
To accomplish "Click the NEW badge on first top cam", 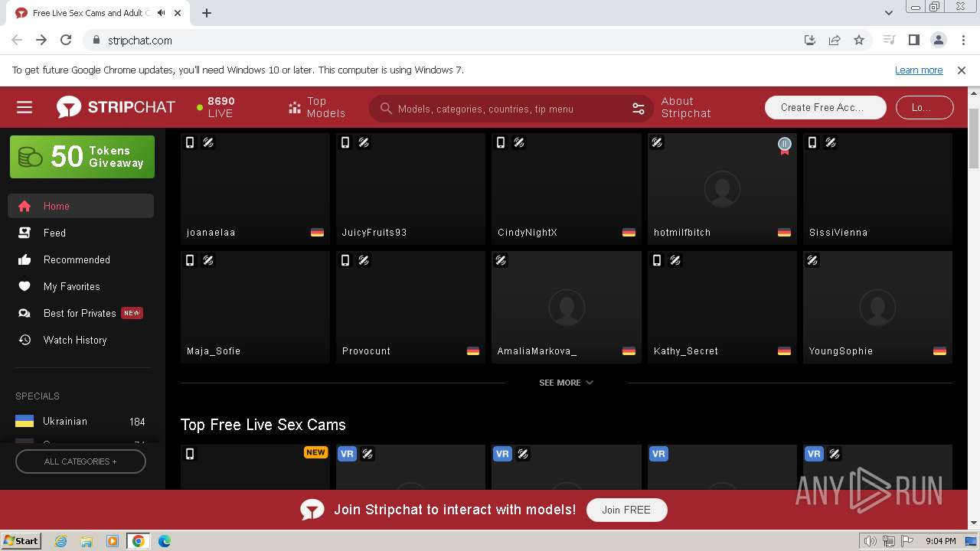I will point(315,452).
